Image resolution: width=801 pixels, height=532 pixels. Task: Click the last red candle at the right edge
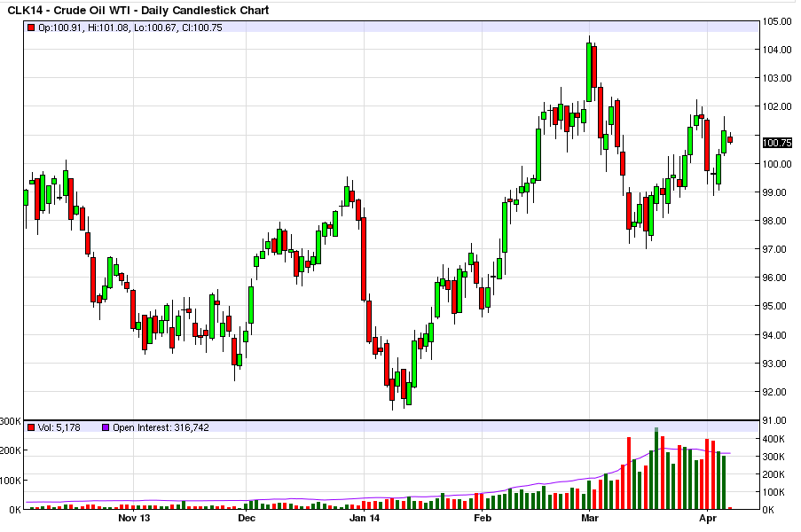click(x=730, y=139)
